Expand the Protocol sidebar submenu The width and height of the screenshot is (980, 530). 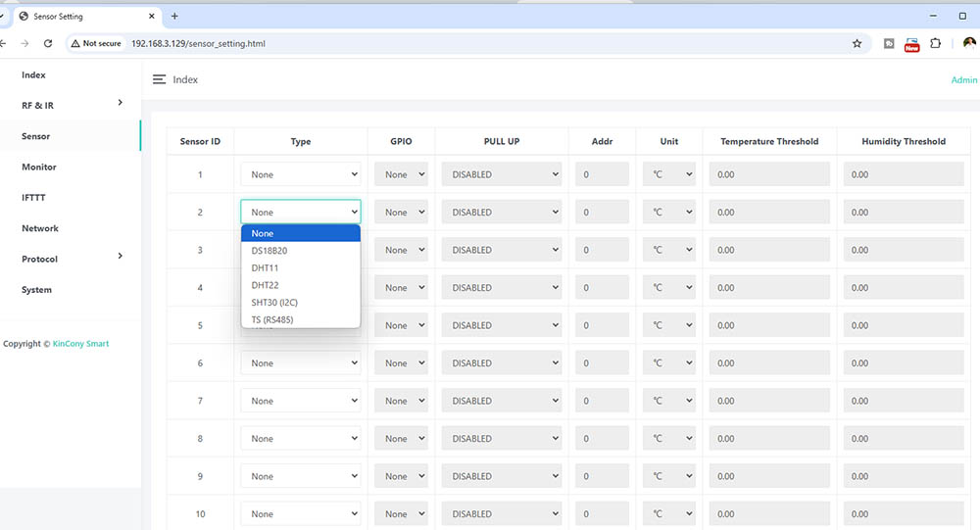[121, 257]
